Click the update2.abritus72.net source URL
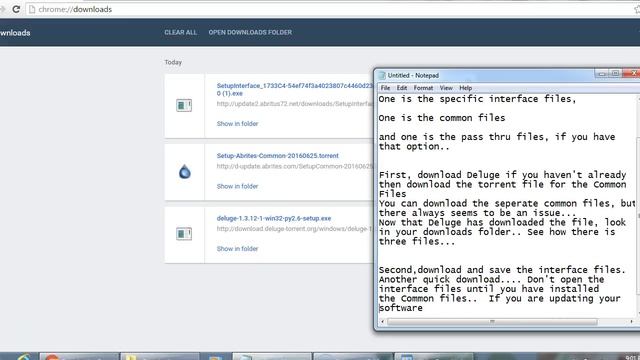Viewport: 640px width, 360px height. tap(294, 104)
